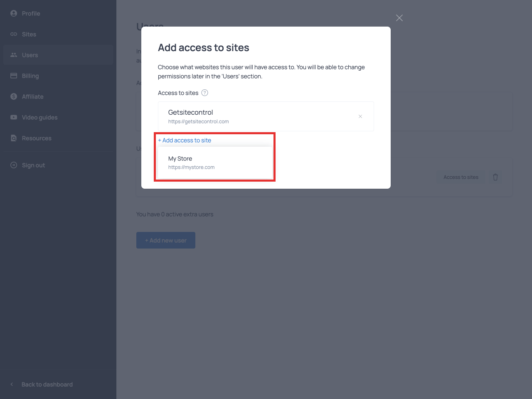Click the Profile person icon in sidebar
The width and height of the screenshot is (532, 399).
click(x=14, y=13)
